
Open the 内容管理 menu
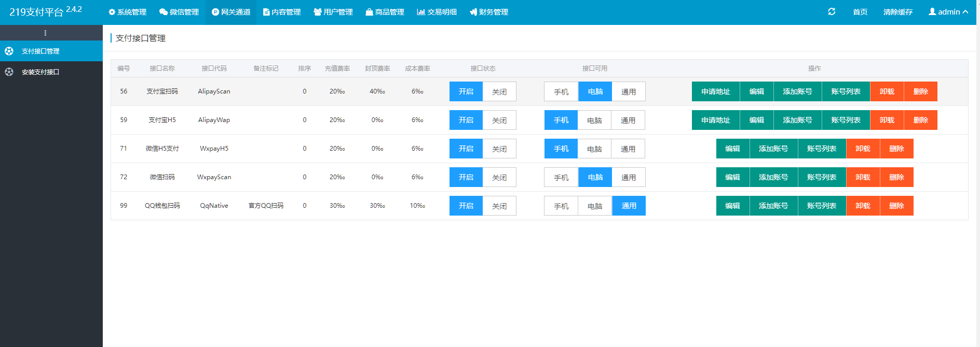coord(282,12)
